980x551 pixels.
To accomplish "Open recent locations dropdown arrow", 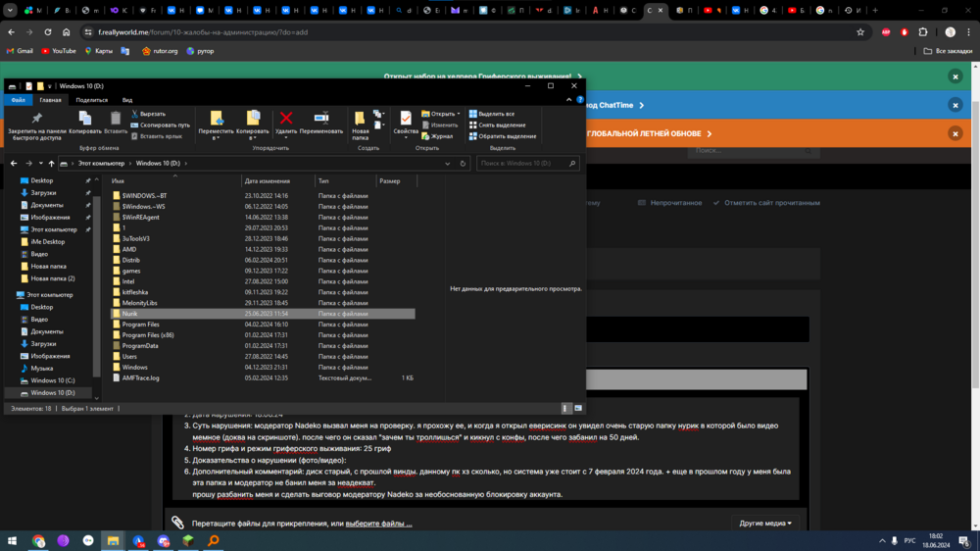I will pos(40,163).
